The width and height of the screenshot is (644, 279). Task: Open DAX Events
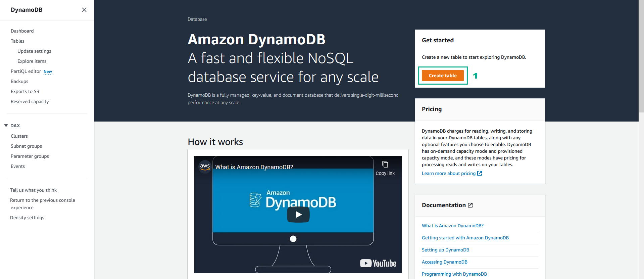click(18, 166)
